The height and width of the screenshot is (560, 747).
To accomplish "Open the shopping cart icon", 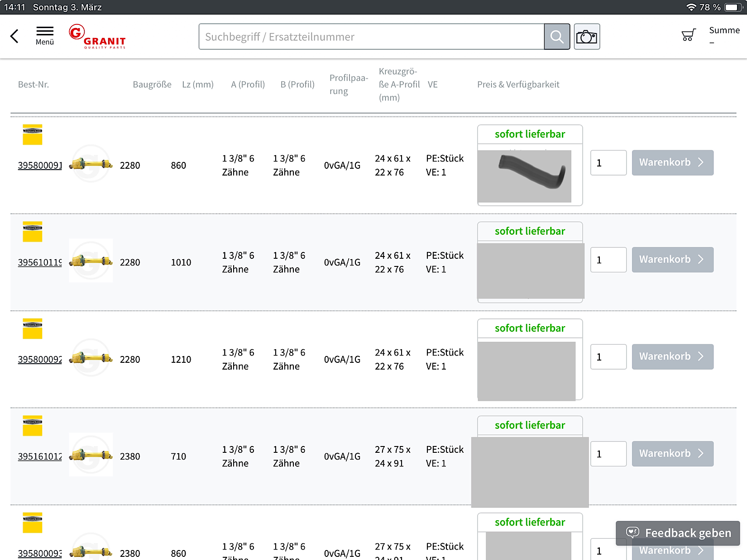I will [688, 35].
